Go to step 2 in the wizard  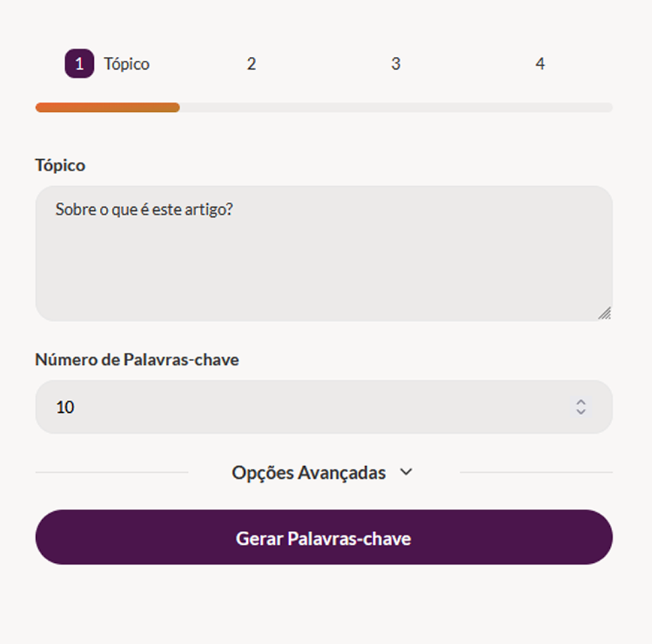(x=251, y=64)
